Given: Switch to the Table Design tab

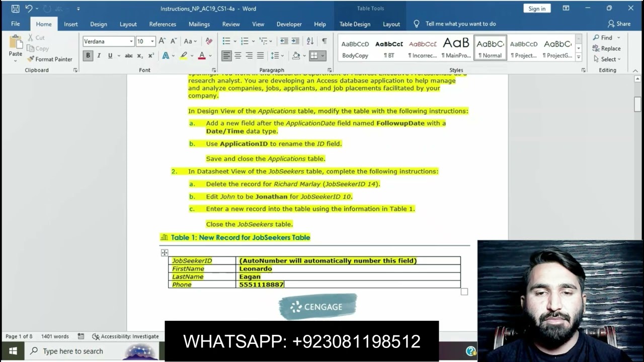Looking at the screenshot, I should tap(355, 24).
